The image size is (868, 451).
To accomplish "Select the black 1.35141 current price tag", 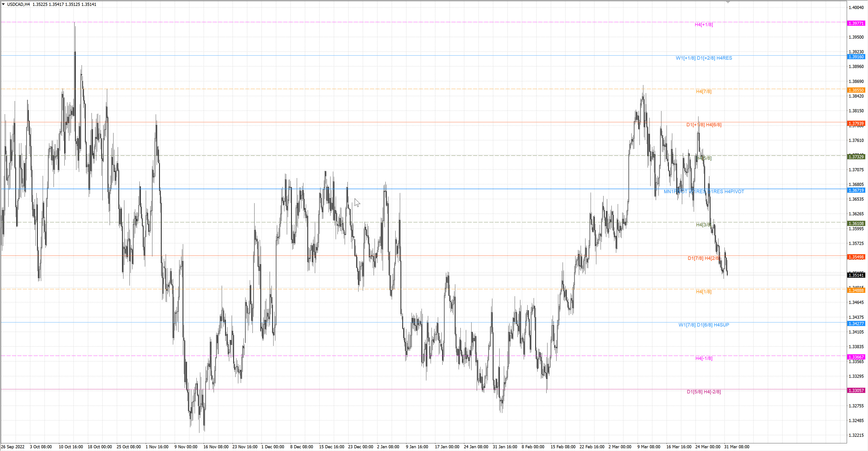I will (856, 275).
